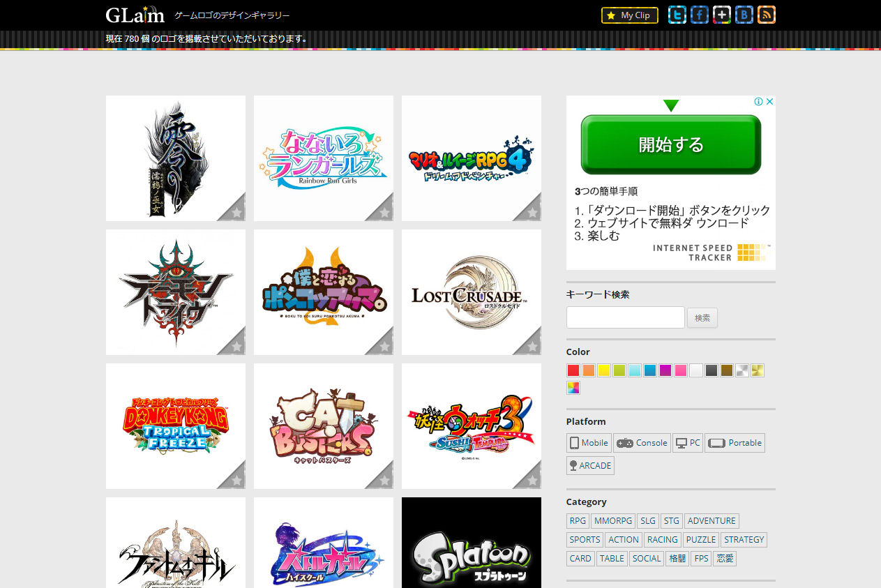Choose the STG category tag
The image size is (881, 588).
tap(672, 520)
